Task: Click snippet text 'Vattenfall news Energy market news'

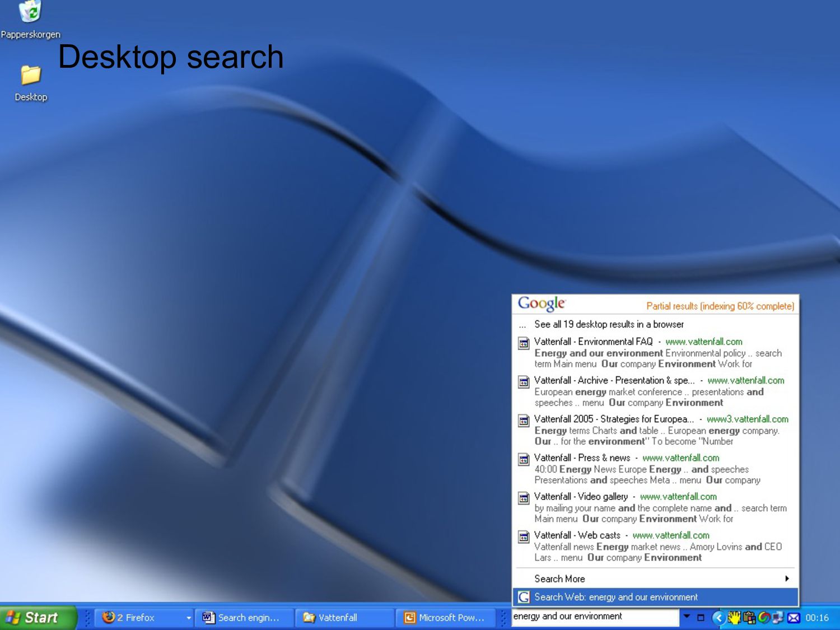Action: pos(607,547)
